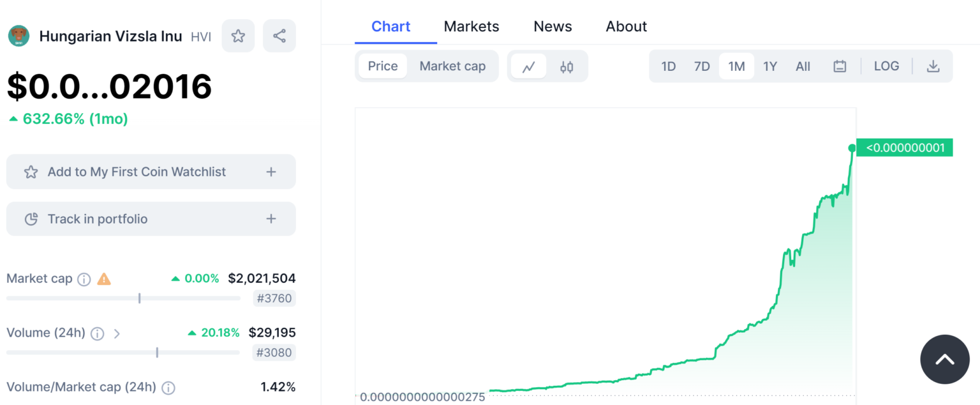Click the star favorite icon beside HVI
Screen dimensions: 980x405
pyautogui.click(x=238, y=36)
